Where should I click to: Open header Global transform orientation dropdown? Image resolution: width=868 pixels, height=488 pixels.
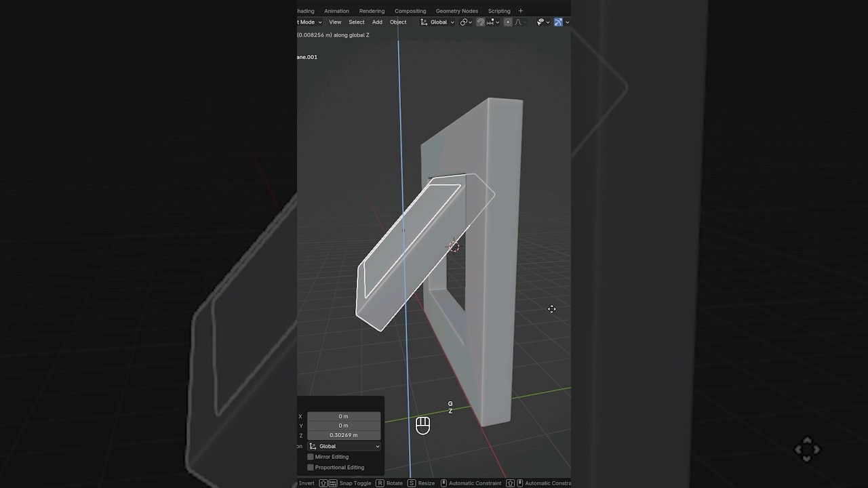437,22
